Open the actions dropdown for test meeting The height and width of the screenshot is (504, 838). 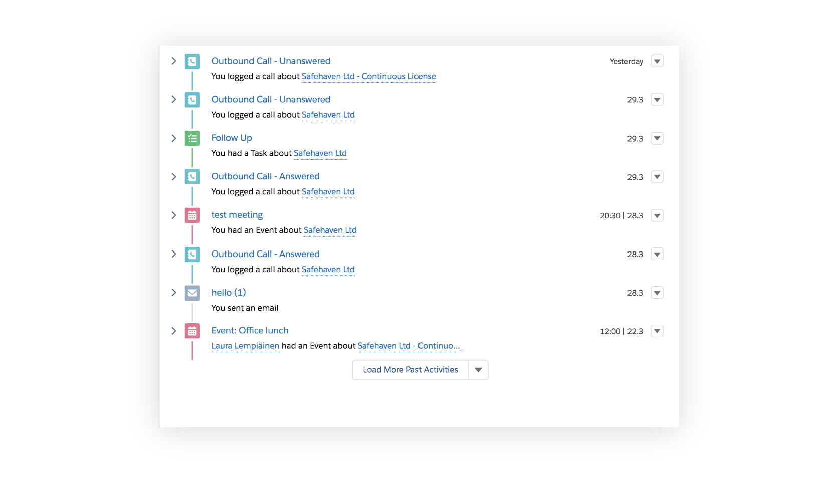point(657,215)
